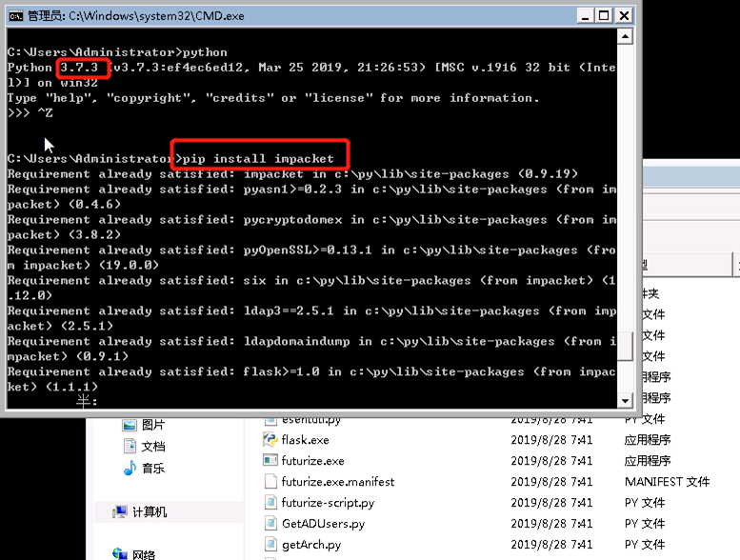Open Documents (文档) library in sidebar
The height and width of the screenshot is (560, 740).
click(x=152, y=447)
